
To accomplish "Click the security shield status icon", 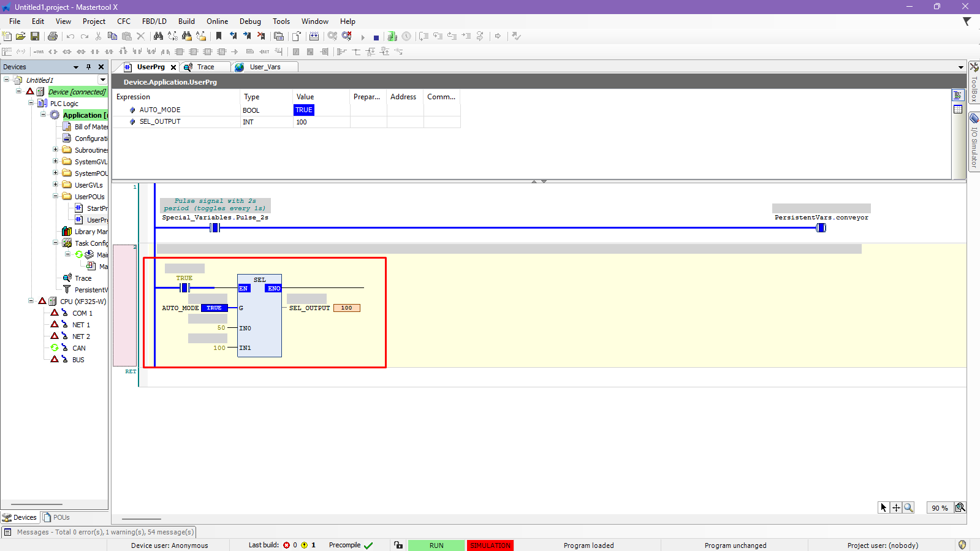I will coord(962,545).
